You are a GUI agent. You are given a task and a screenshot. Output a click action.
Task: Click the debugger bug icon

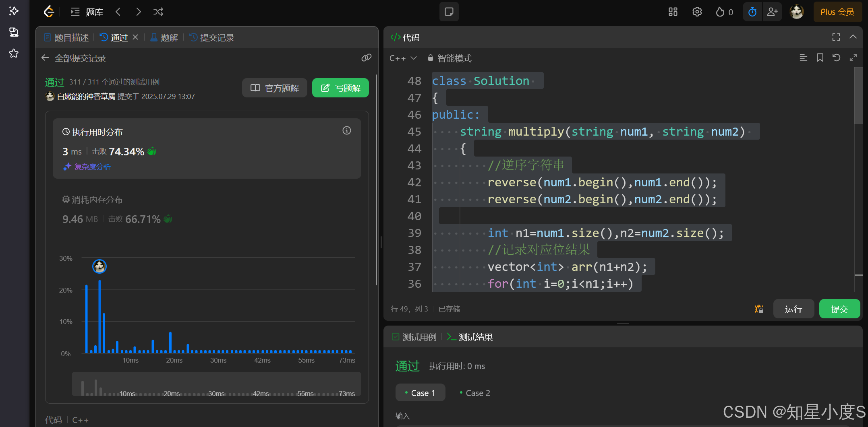coord(759,309)
